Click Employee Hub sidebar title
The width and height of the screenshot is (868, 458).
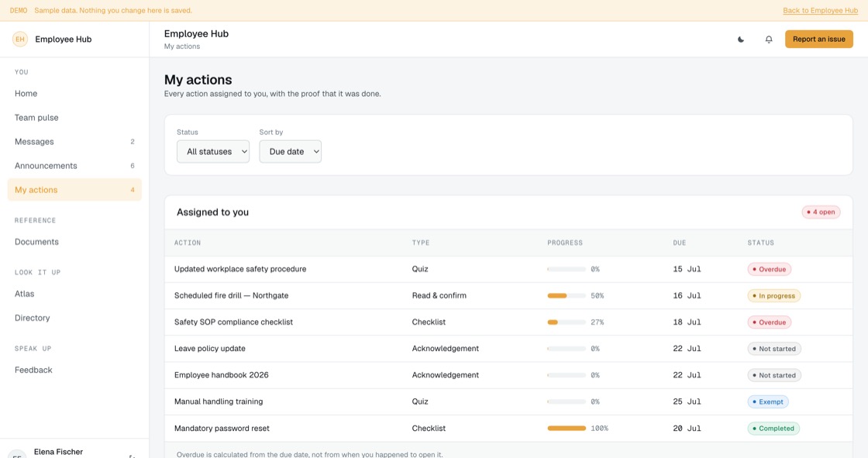pos(63,40)
